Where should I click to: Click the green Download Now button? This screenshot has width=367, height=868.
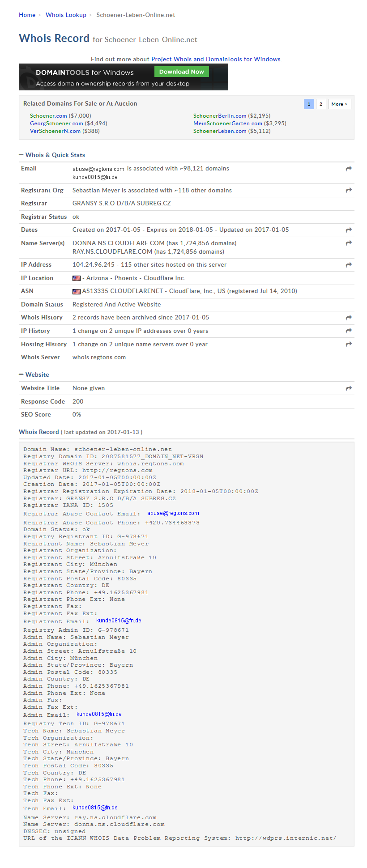[182, 72]
